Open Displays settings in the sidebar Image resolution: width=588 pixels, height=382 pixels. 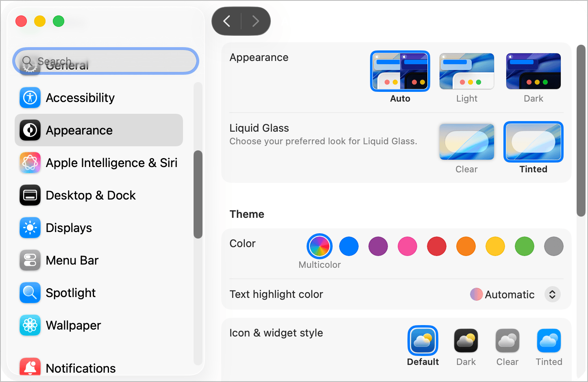(69, 228)
